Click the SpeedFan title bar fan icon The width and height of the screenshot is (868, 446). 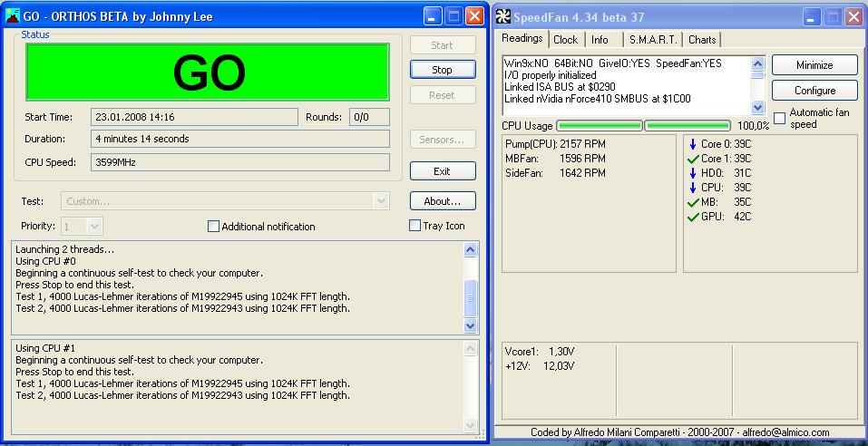pyautogui.click(x=502, y=16)
